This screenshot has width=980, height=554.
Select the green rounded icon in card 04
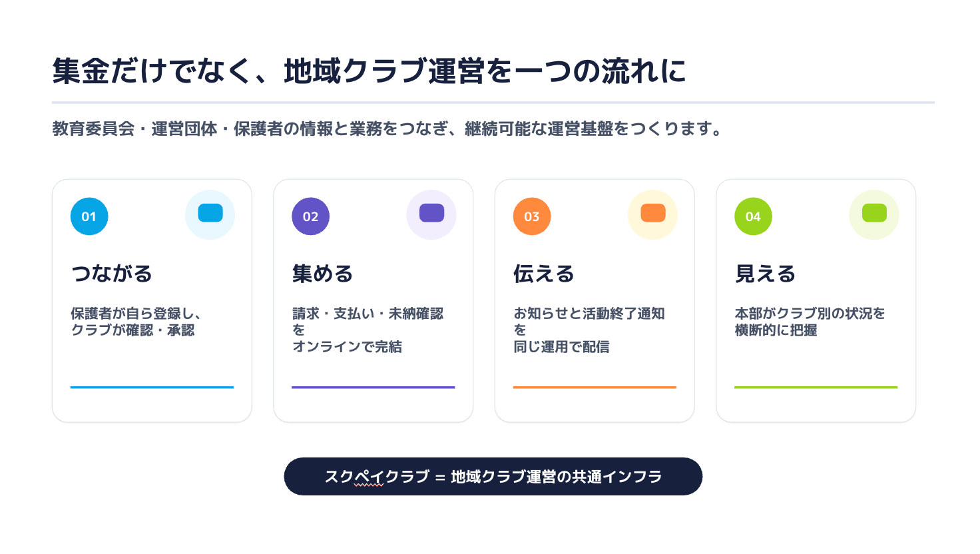pyautogui.click(x=874, y=213)
